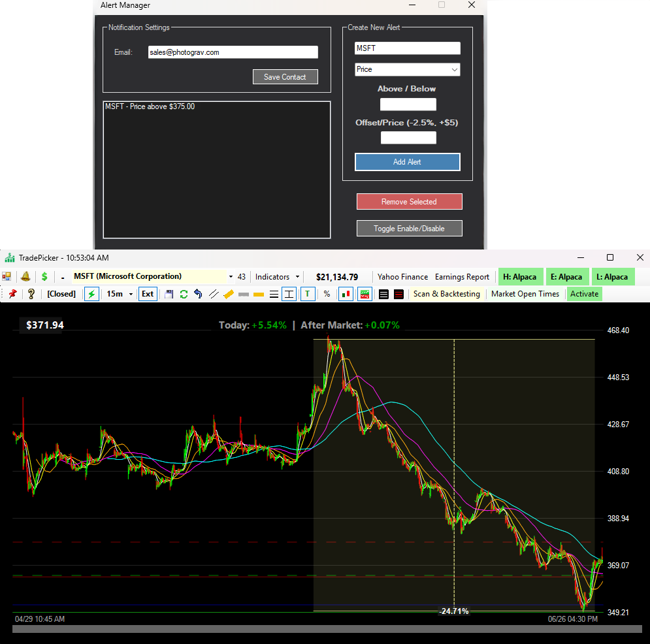Open Scan & Backtesting

pyautogui.click(x=446, y=294)
